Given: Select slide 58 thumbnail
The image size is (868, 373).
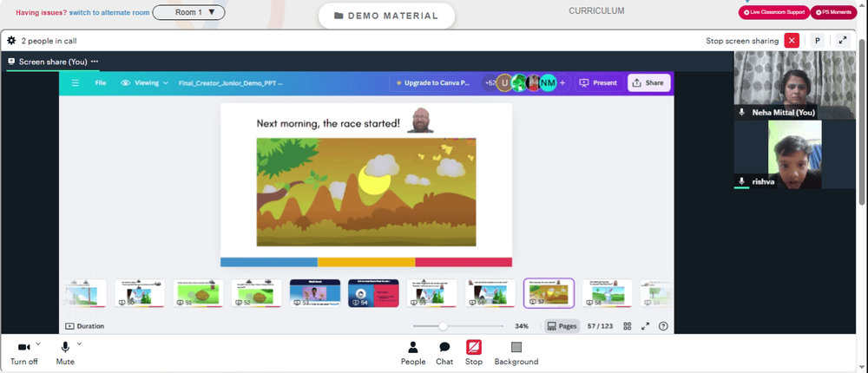Looking at the screenshot, I should (x=607, y=292).
